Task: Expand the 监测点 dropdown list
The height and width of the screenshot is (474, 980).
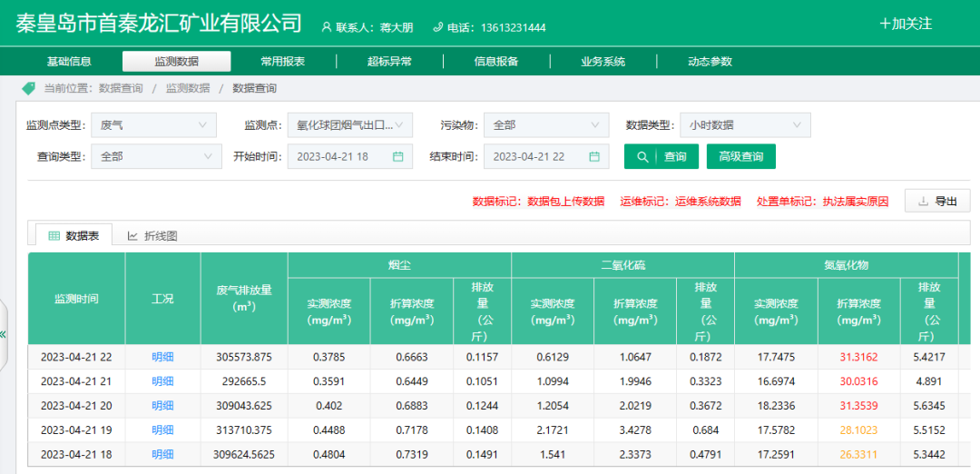Action: click(x=349, y=125)
